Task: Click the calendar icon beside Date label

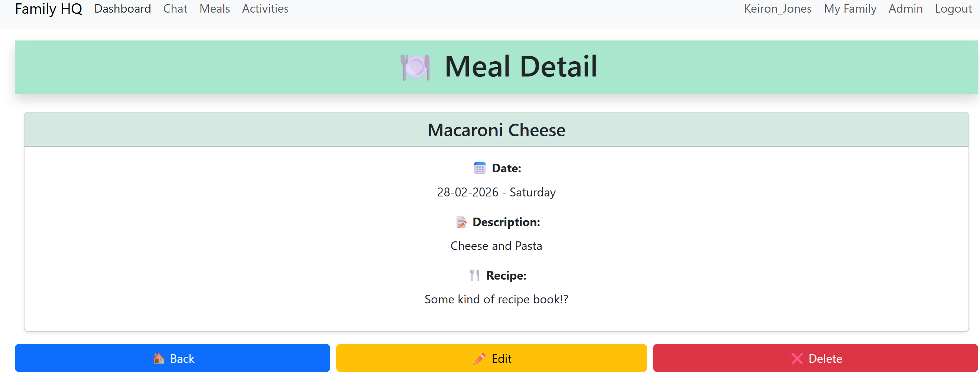Action: [479, 168]
